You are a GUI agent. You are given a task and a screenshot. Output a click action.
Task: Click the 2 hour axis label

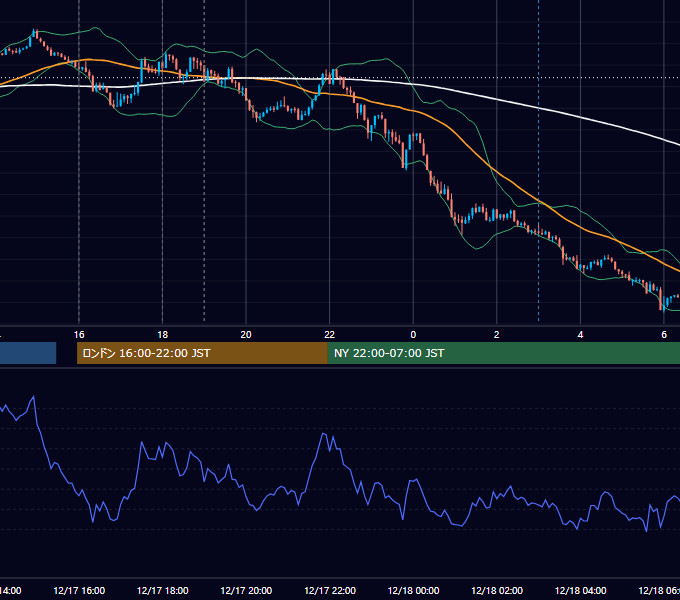click(497, 335)
